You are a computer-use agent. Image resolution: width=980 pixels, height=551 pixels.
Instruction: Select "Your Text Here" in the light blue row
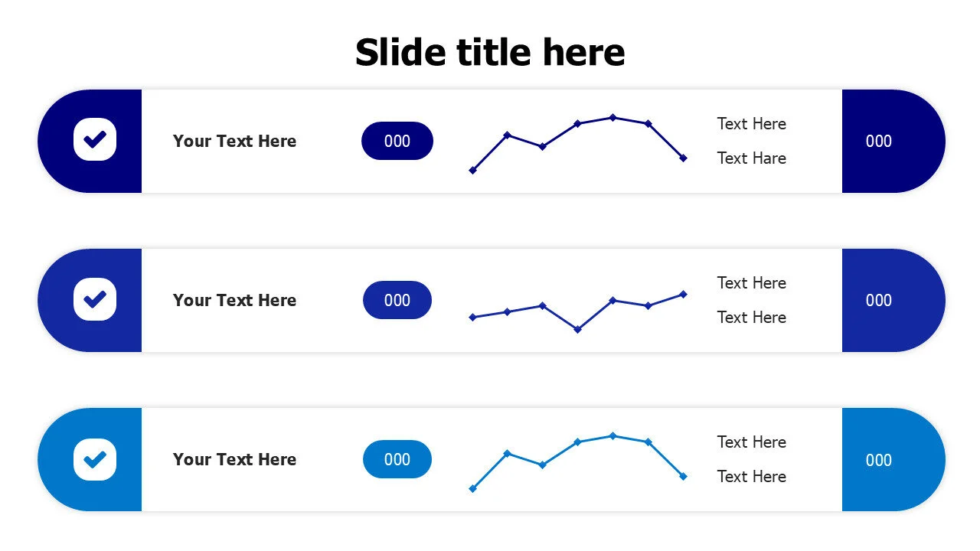(x=234, y=459)
